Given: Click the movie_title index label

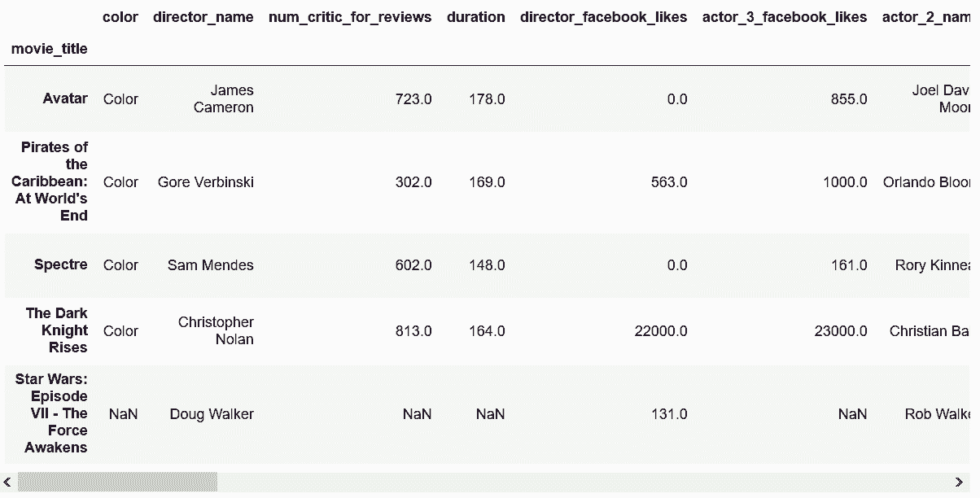Looking at the screenshot, I should click(50, 49).
